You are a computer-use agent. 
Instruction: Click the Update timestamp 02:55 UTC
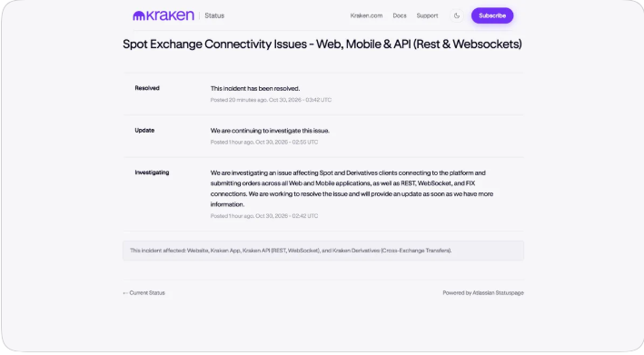click(x=264, y=142)
